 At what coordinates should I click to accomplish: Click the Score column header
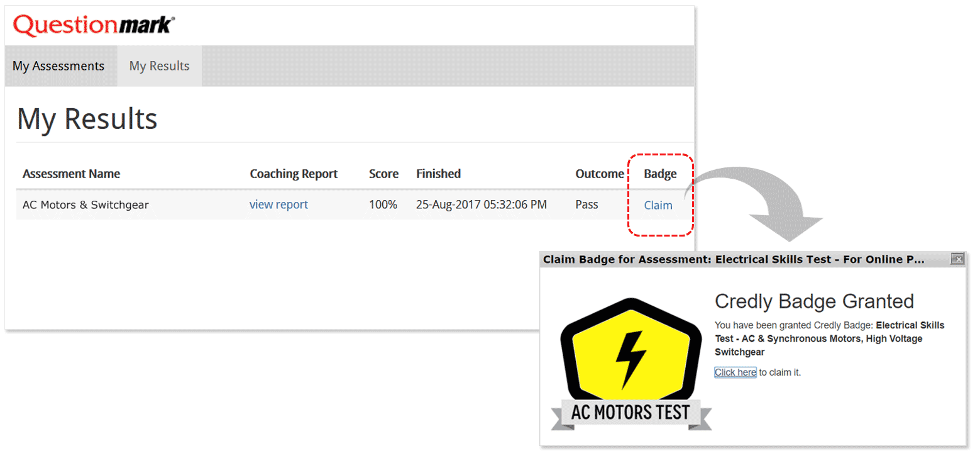[383, 174]
